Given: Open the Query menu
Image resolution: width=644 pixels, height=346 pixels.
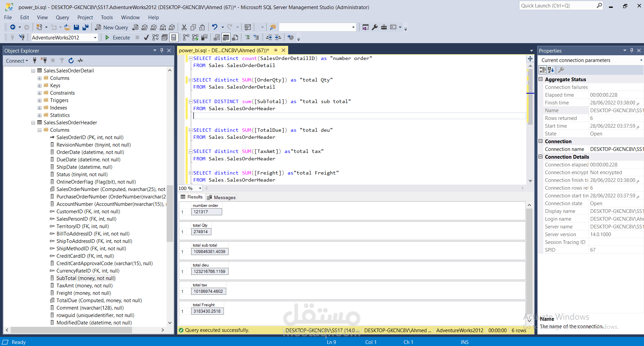Looking at the screenshot, I should click(x=62, y=17).
